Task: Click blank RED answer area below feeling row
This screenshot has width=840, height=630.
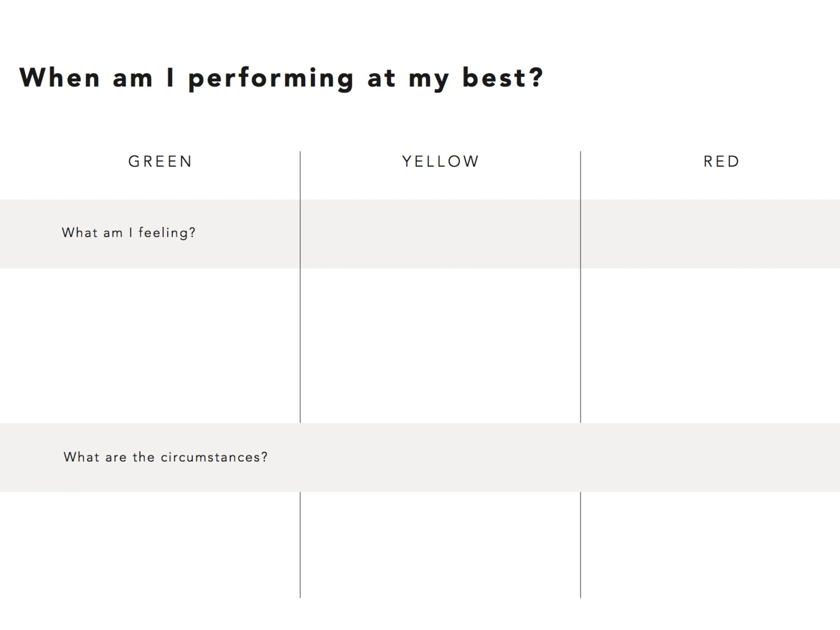Action: click(710, 345)
